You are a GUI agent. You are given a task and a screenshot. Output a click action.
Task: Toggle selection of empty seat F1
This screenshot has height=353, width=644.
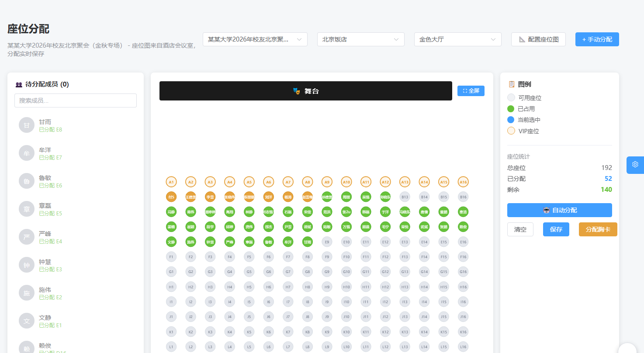[171, 256]
